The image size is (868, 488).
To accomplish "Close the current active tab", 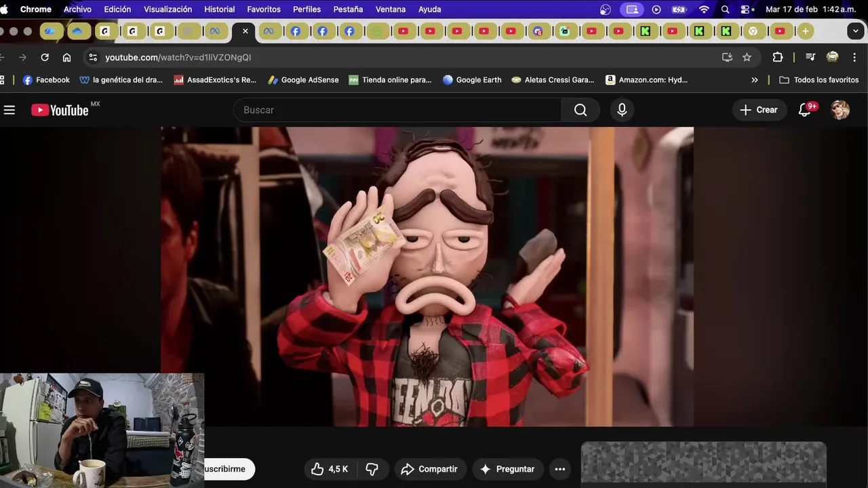I will [245, 31].
